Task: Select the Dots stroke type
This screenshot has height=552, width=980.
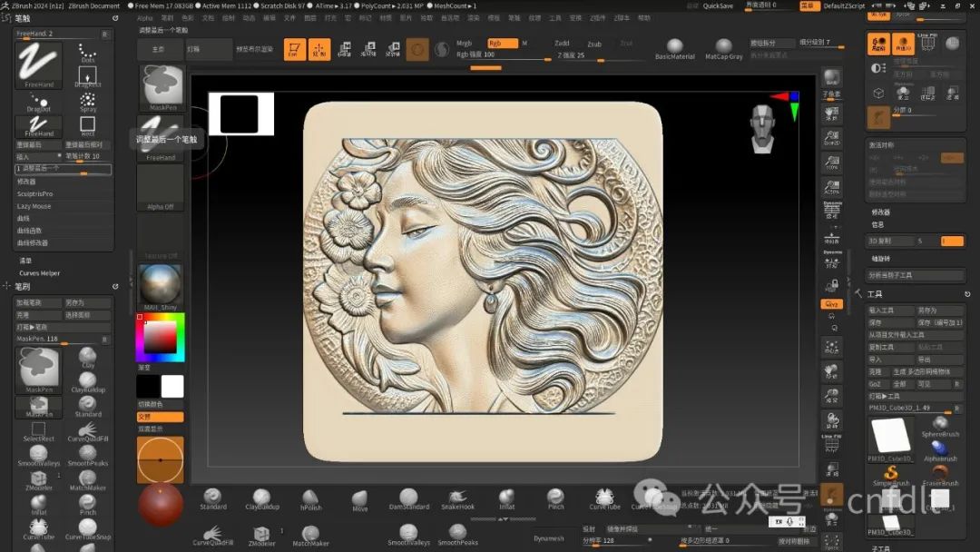Action: [x=87, y=53]
